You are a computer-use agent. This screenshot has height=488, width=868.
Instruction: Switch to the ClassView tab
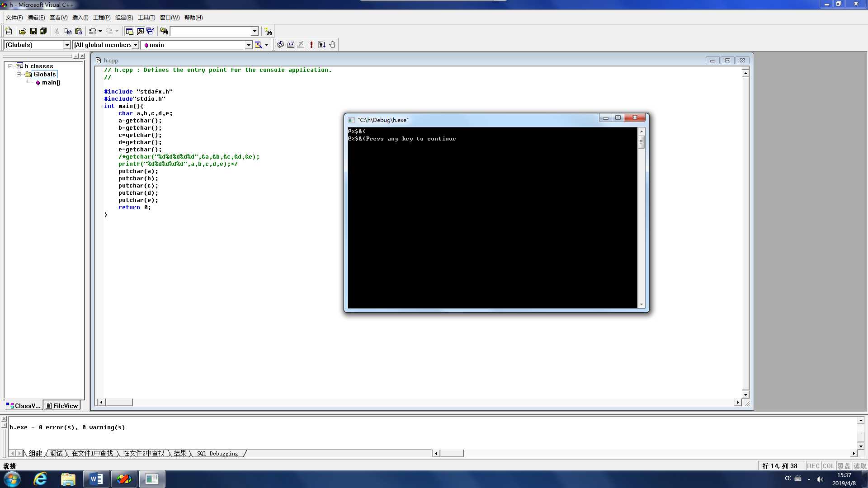click(x=24, y=406)
